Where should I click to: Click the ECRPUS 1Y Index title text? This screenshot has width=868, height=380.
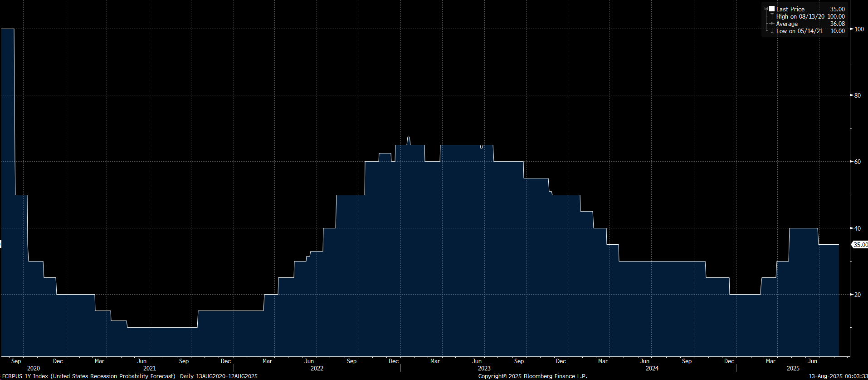88,376
